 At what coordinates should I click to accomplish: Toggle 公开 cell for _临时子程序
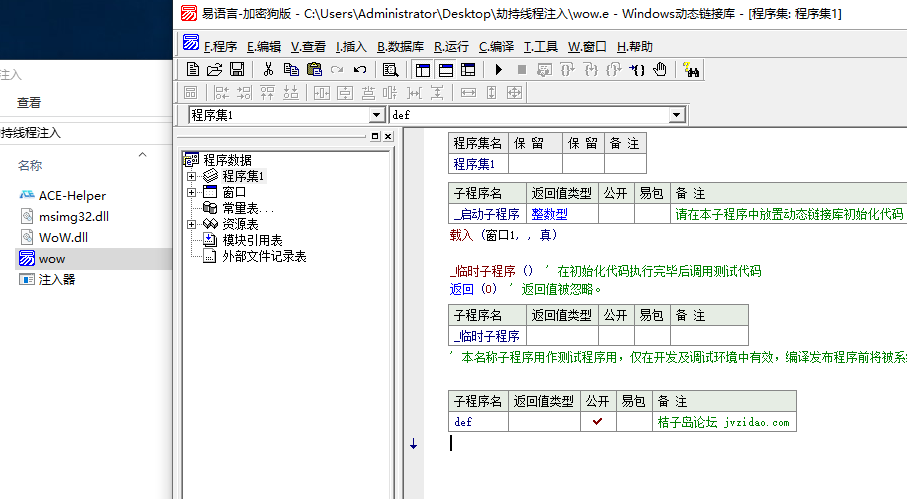616,336
